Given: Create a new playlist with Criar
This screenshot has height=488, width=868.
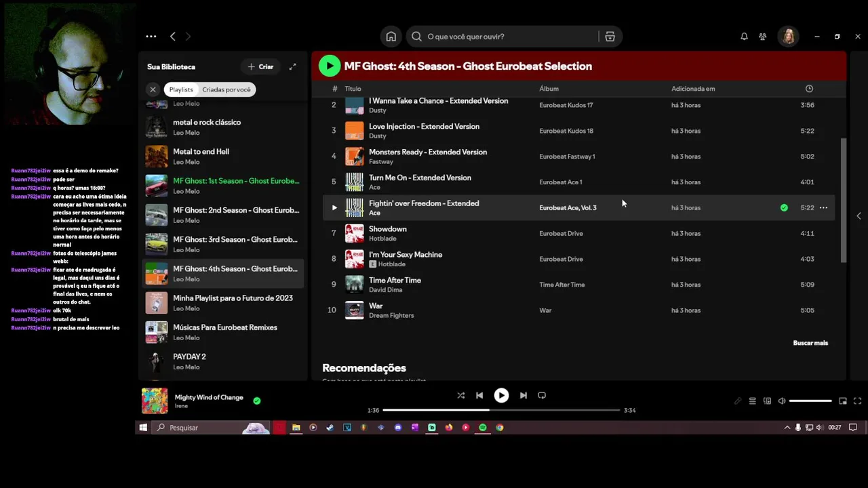Looking at the screenshot, I should tap(260, 66).
